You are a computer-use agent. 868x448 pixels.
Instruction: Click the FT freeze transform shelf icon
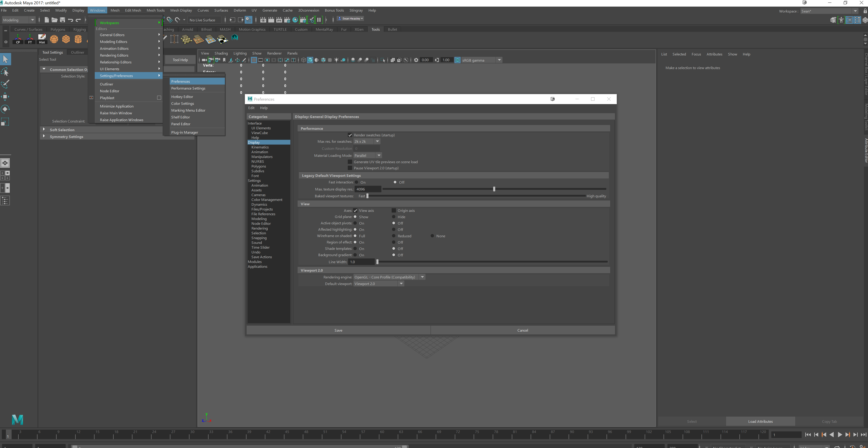tap(30, 39)
